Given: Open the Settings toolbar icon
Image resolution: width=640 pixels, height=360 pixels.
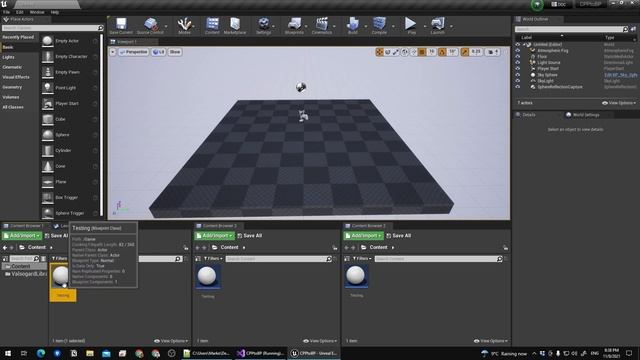Looking at the screenshot, I should point(264,26).
